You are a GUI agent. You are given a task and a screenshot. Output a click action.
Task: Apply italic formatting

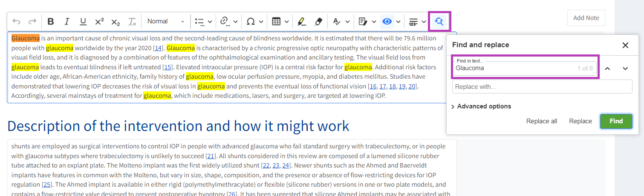coord(66,22)
